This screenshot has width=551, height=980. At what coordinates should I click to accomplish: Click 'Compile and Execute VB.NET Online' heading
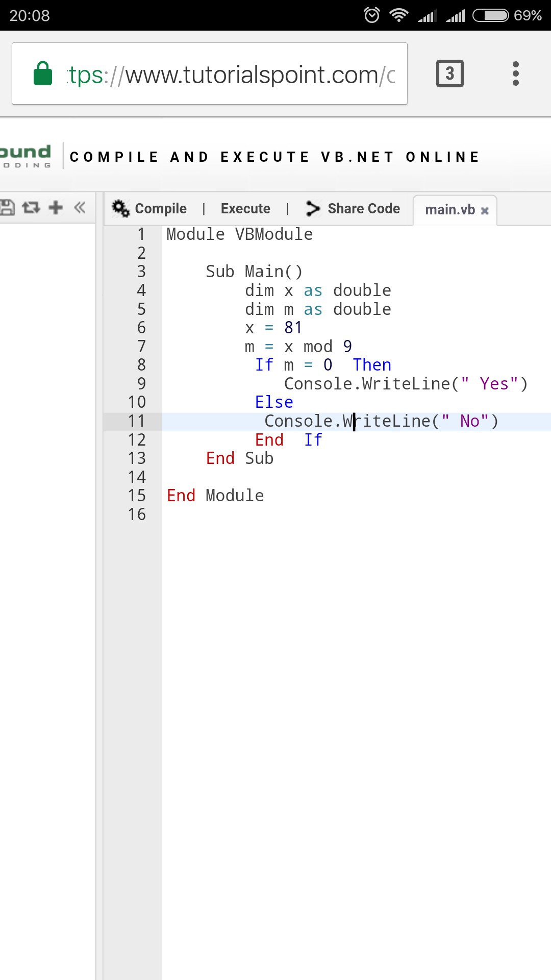274,157
